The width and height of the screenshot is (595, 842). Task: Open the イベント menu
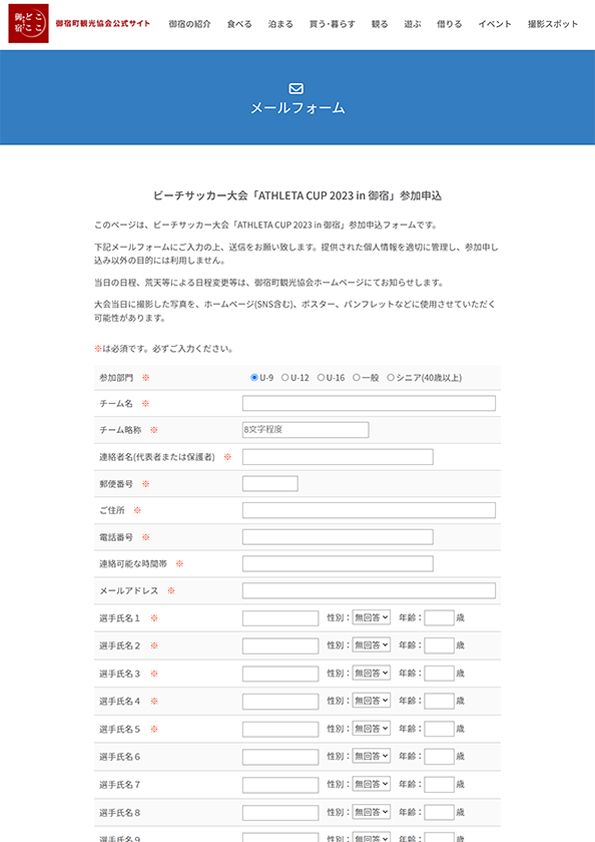tap(495, 24)
